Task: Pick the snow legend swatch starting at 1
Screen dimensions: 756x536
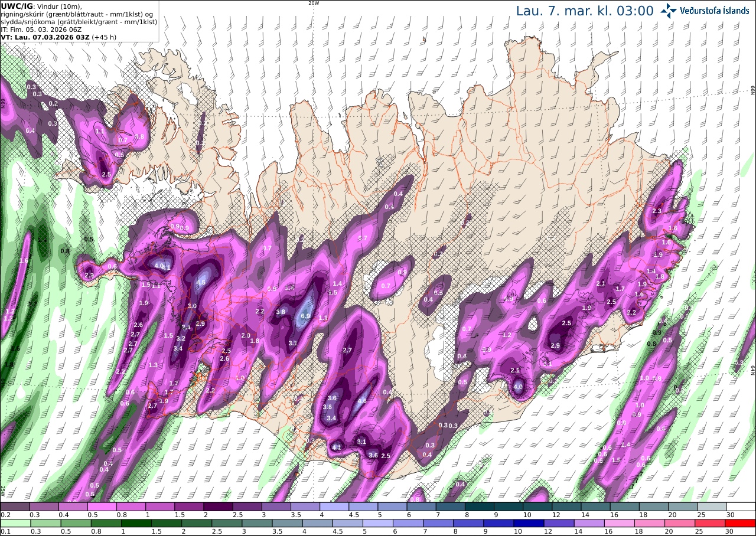Action: point(160,506)
